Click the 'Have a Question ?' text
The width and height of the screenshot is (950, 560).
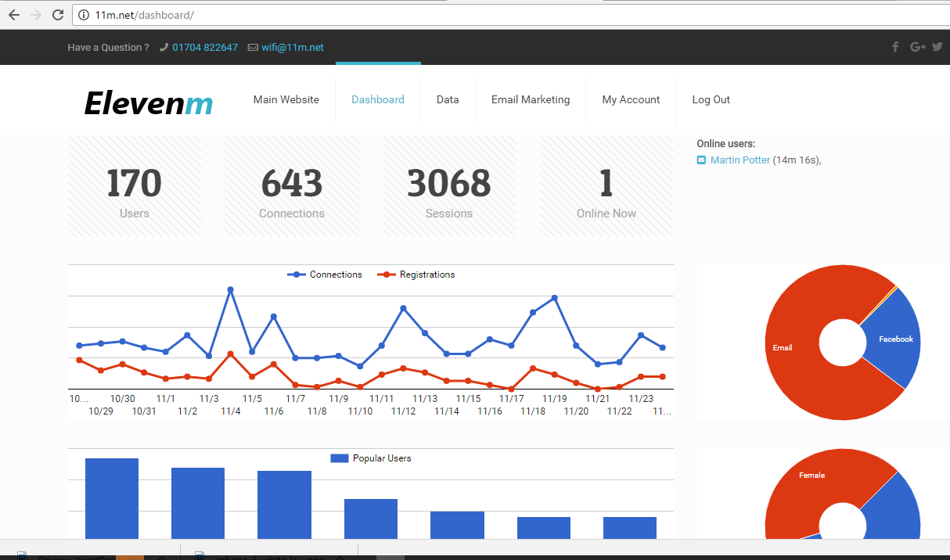pos(108,48)
